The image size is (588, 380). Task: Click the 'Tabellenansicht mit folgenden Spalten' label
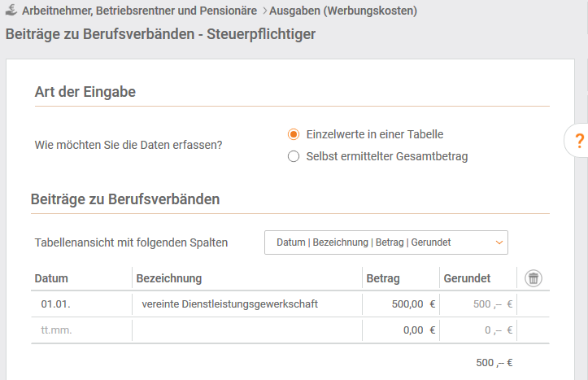(x=131, y=242)
